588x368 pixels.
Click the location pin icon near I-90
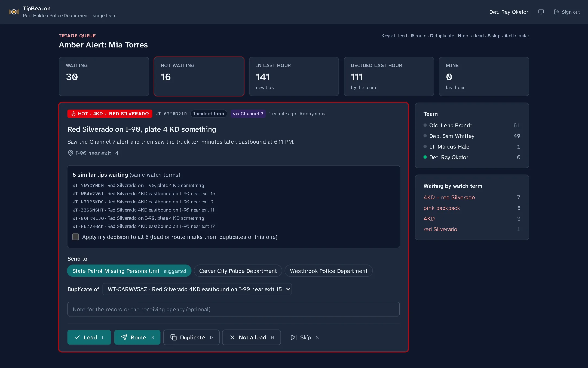coord(71,153)
